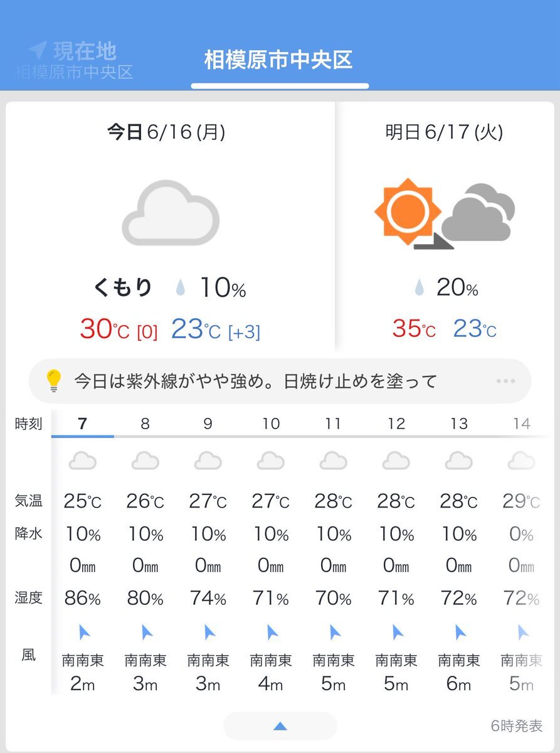Collapse hourly forecast with up arrow
Screen dimensions: 560x753
pyautogui.click(x=280, y=726)
